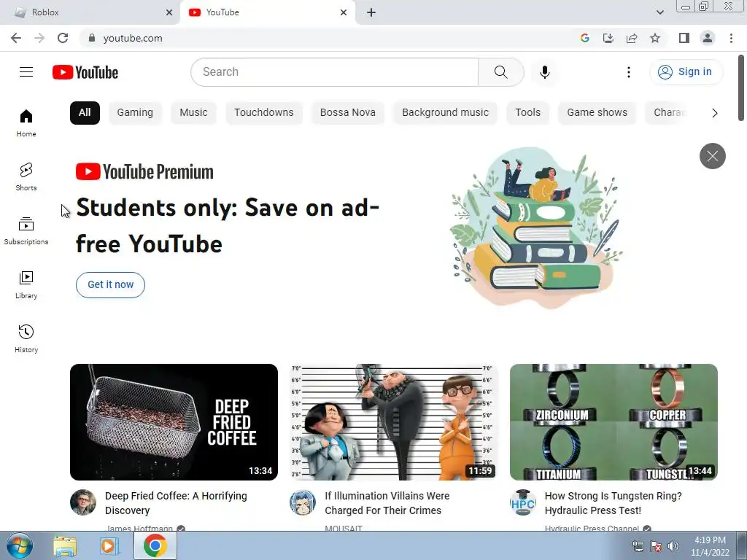Click the network tray icon

[x=638, y=545]
